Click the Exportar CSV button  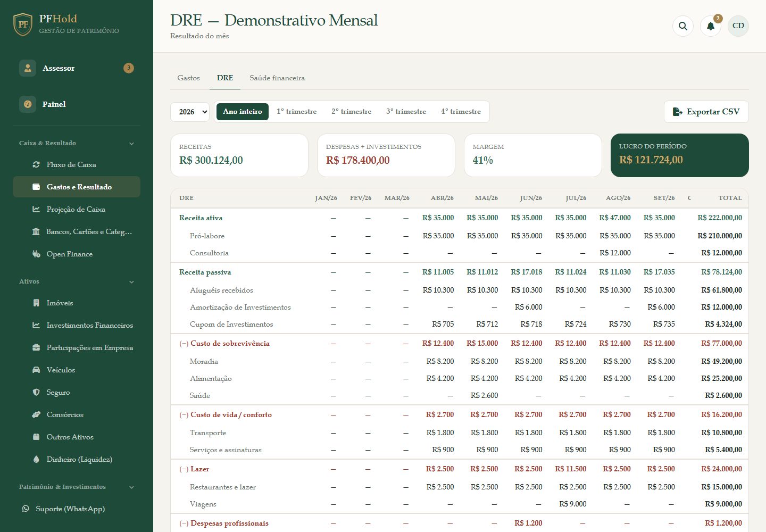coord(706,112)
